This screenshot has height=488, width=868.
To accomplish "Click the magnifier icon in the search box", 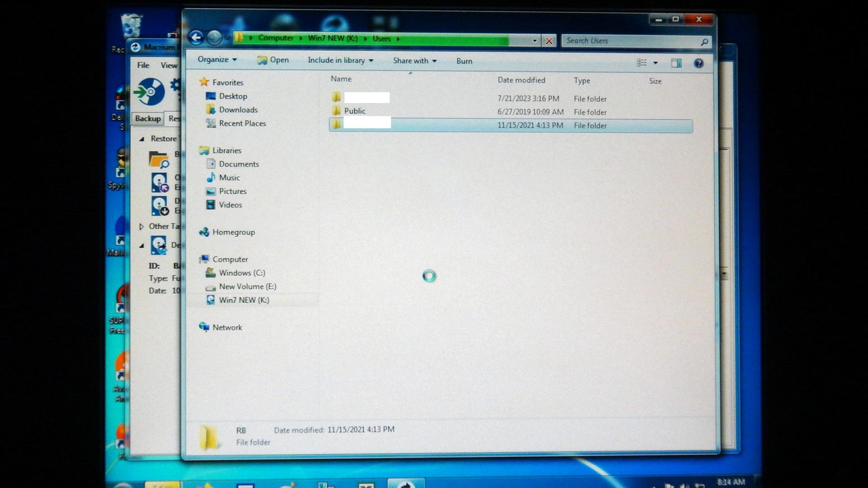I will pyautogui.click(x=705, y=41).
